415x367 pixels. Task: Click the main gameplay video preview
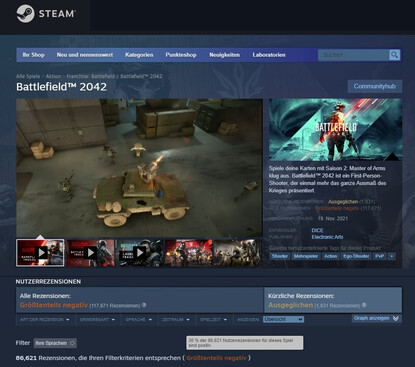(139, 168)
